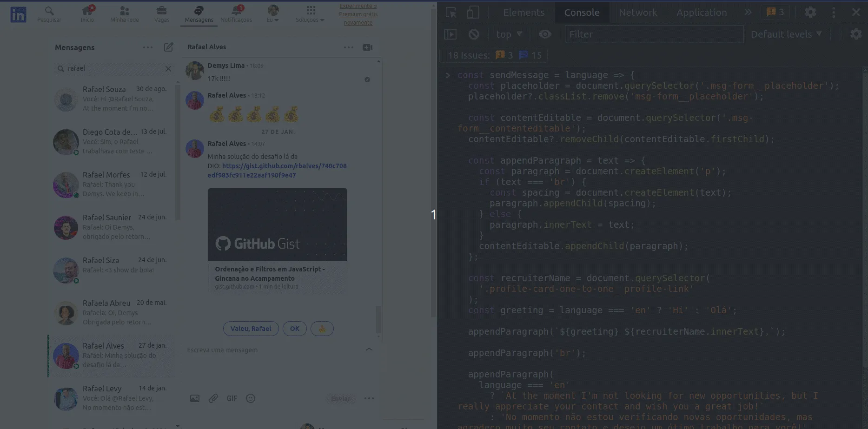Open the gist.github.com link in message

277,171
